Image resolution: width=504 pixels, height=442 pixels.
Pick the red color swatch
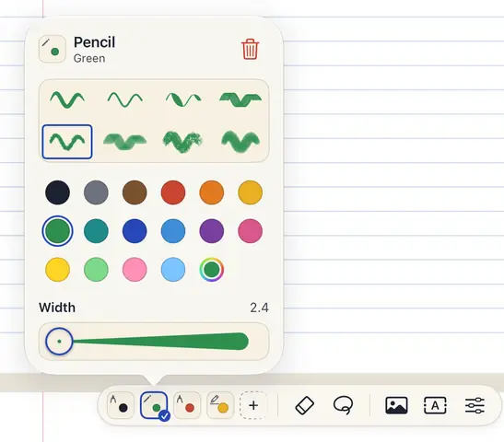173,192
